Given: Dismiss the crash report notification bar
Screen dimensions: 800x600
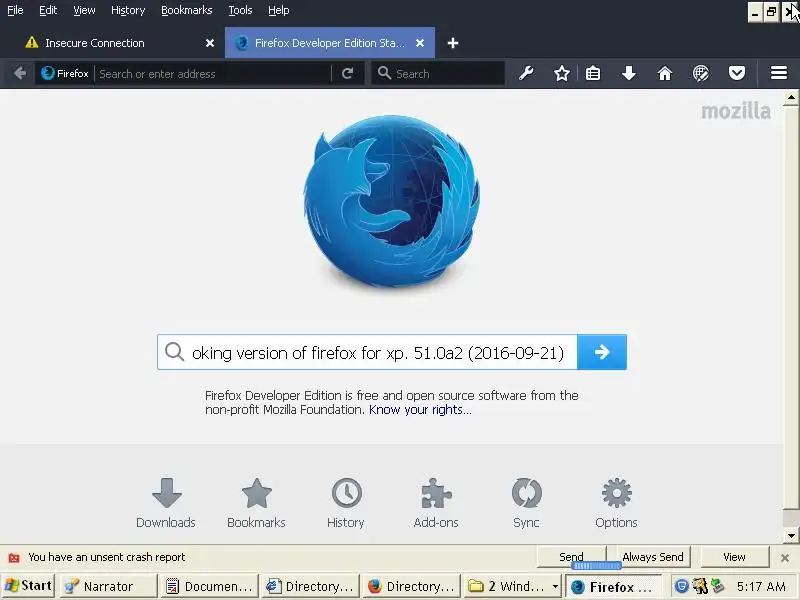Looking at the screenshot, I should 785,558.
